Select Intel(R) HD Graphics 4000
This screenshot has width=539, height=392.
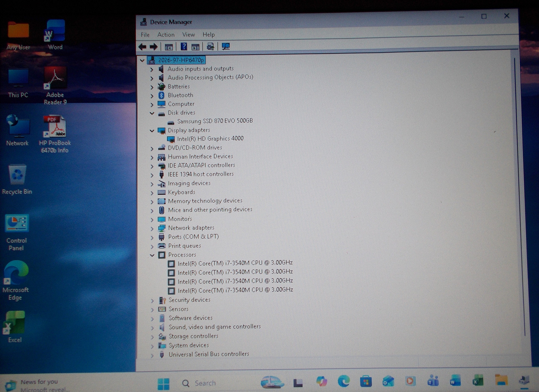click(210, 139)
